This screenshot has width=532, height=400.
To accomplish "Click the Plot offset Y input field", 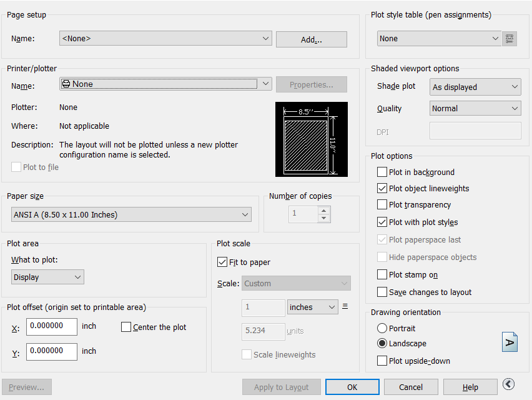I will point(52,351).
